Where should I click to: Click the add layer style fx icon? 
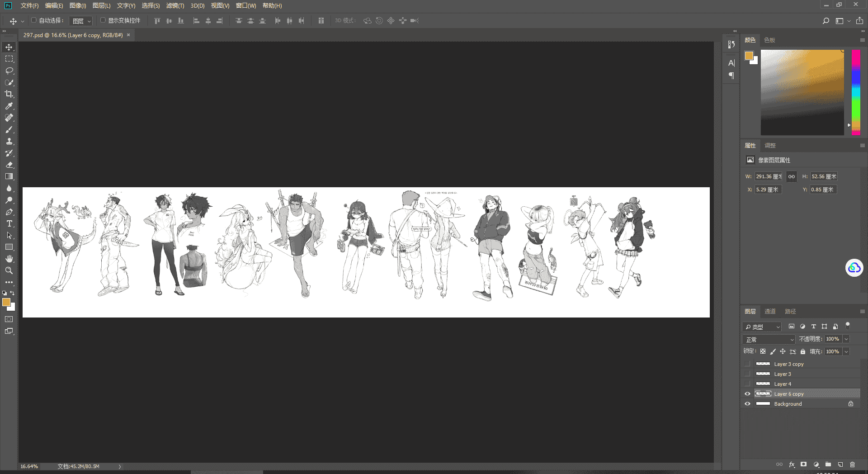pyautogui.click(x=792, y=465)
